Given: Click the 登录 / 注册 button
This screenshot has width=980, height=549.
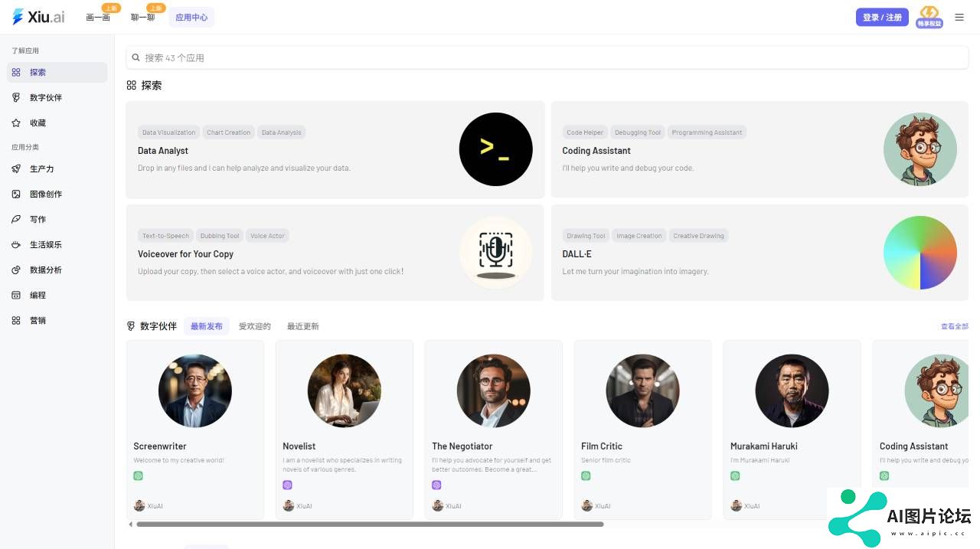Looking at the screenshot, I should pyautogui.click(x=882, y=17).
